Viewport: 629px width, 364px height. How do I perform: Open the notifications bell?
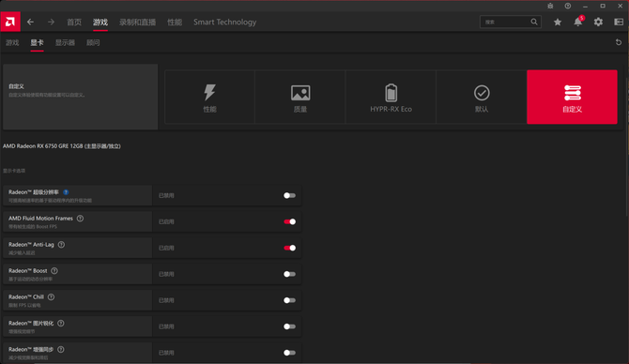(578, 22)
